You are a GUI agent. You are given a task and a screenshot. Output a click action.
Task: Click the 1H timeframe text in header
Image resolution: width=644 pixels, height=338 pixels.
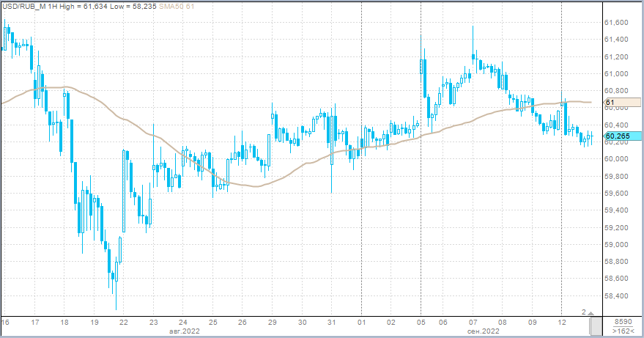pyautogui.click(x=53, y=6)
